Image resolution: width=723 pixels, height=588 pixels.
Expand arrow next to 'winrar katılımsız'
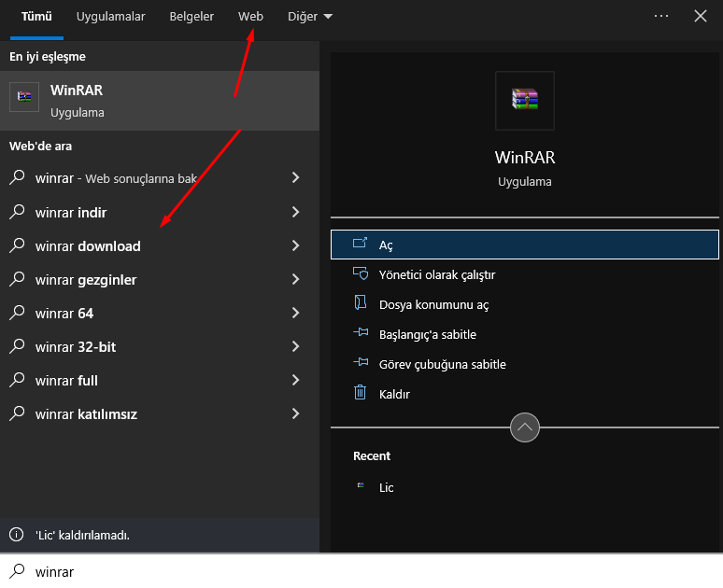click(x=295, y=413)
